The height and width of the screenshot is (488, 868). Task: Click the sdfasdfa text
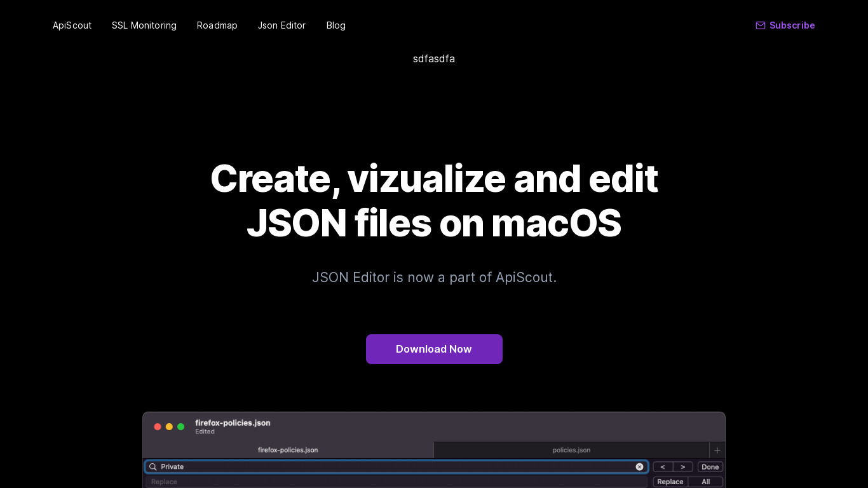coord(434,59)
